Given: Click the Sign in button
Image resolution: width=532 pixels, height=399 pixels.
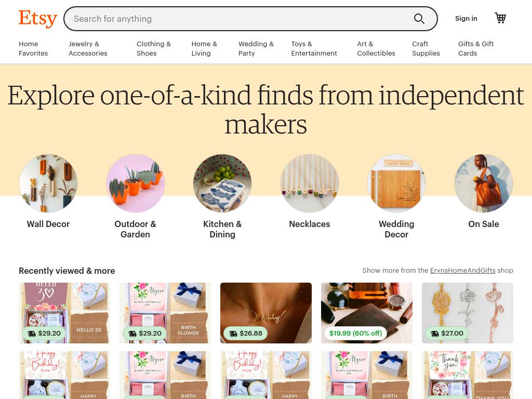Looking at the screenshot, I should 466,19.
